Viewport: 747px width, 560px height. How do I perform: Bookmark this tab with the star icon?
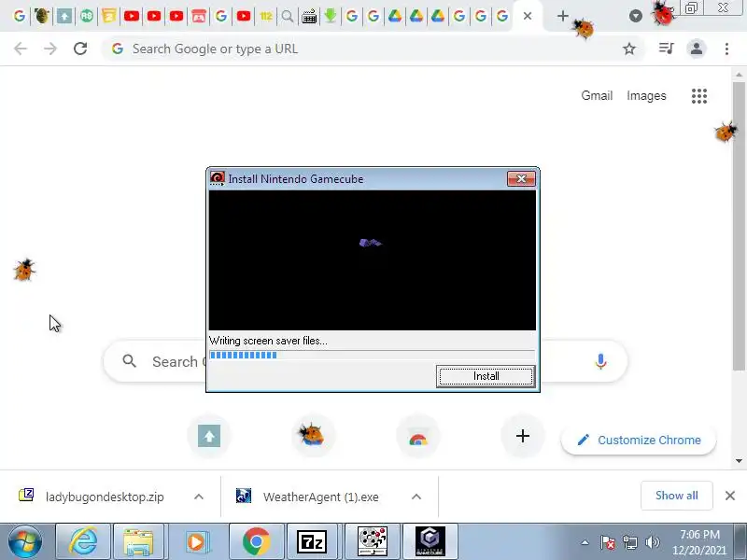click(x=629, y=49)
